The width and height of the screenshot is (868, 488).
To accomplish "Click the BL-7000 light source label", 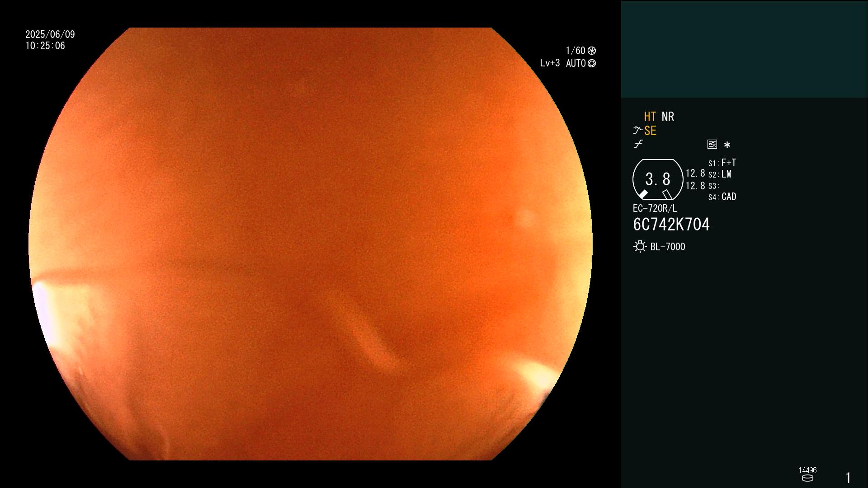I will 668,247.
